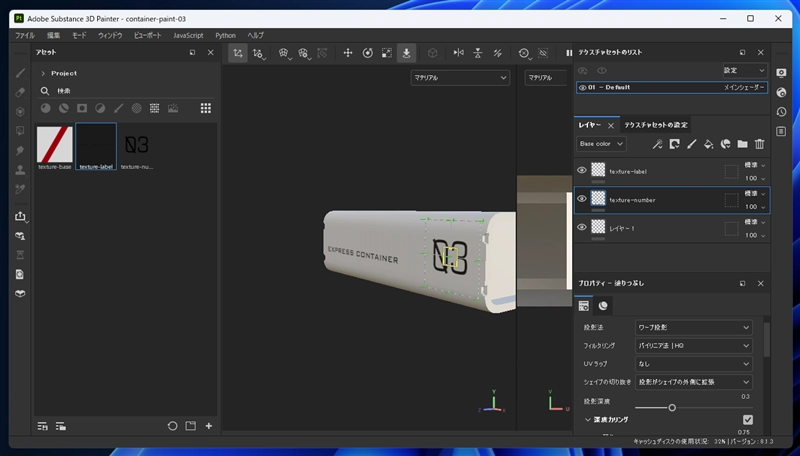800x456 pixels.
Task: Click the delete layer trash icon
Action: pyautogui.click(x=759, y=144)
